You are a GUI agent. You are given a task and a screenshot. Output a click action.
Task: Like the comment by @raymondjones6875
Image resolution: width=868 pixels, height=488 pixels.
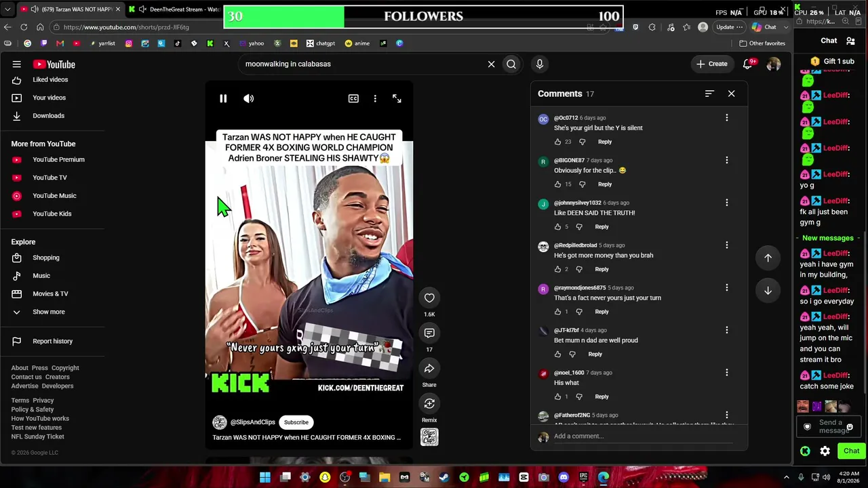[557, 312]
